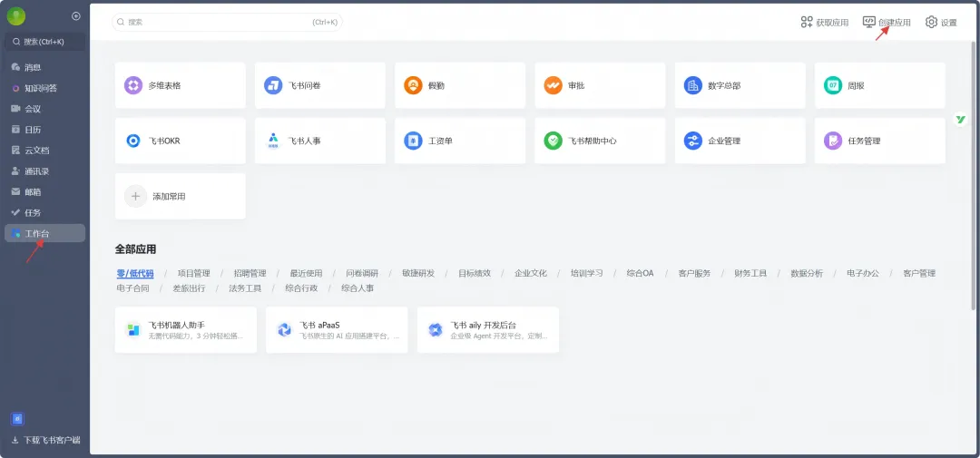Click 下载飞书客户端 link

click(45, 440)
